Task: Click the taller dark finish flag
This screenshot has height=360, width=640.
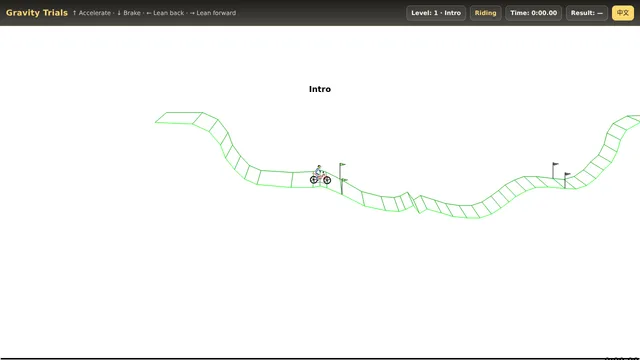Action: coord(555,170)
